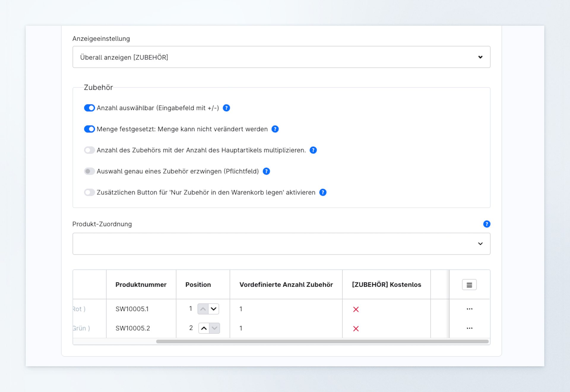Click help icon next to Pflichtfeld option
The height and width of the screenshot is (392, 570).
[266, 171]
